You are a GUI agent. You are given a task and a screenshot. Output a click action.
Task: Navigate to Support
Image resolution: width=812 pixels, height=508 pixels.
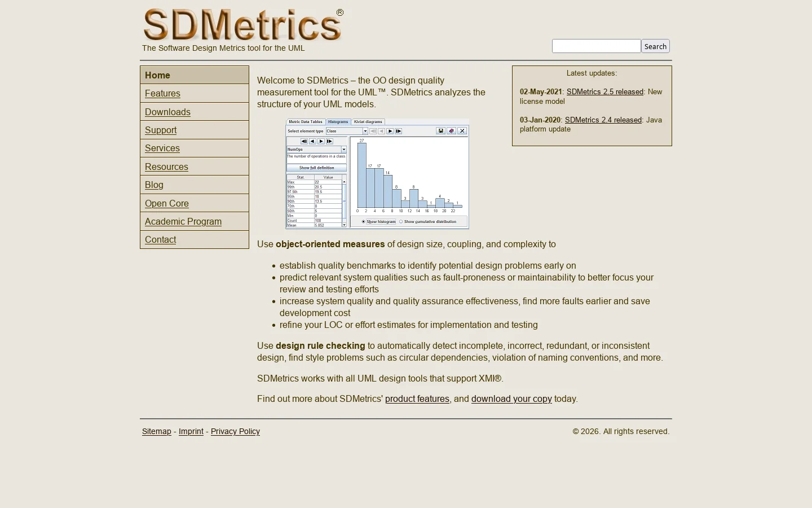[x=161, y=130]
